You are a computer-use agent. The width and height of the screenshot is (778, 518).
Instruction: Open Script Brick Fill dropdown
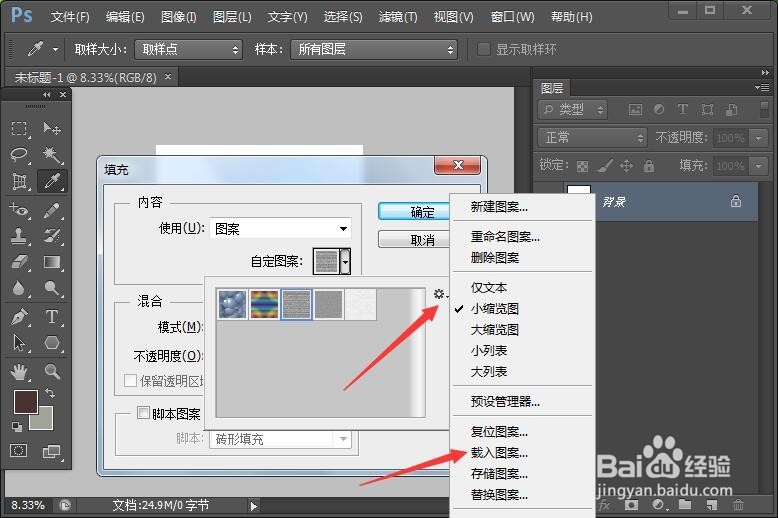coord(281,439)
